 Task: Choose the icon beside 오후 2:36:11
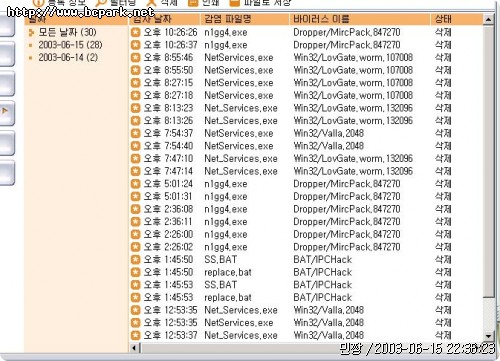[x=135, y=222]
